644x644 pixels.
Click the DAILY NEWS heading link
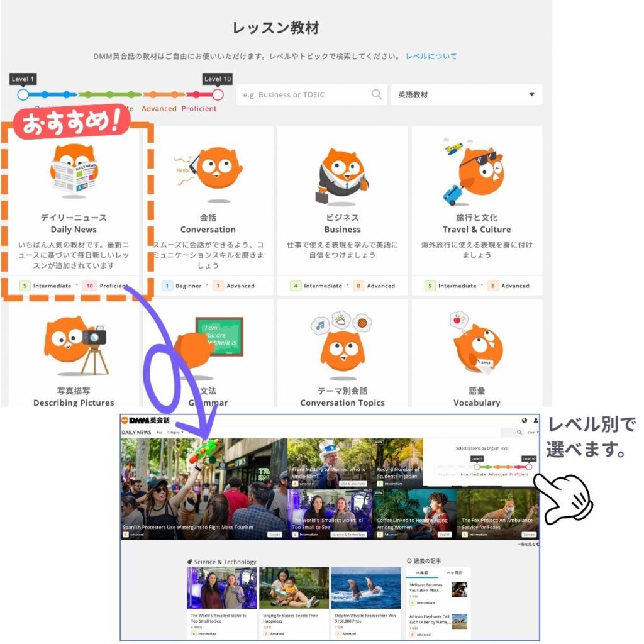pyautogui.click(x=136, y=433)
